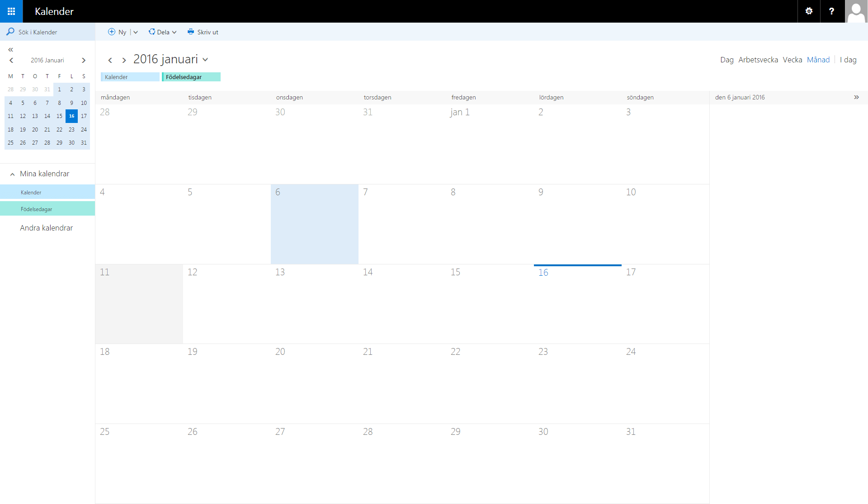This screenshot has height=504, width=868.
Task: Select the Kalender tab above grid
Action: 130,77
